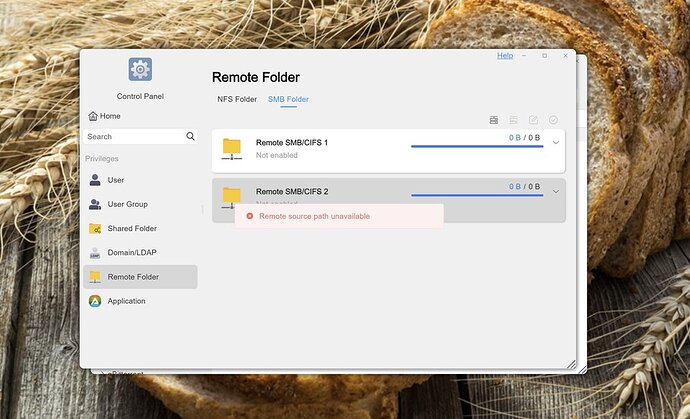690x419 pixels.
Task: Click the User person icon
Action: [x=95, y=180]
